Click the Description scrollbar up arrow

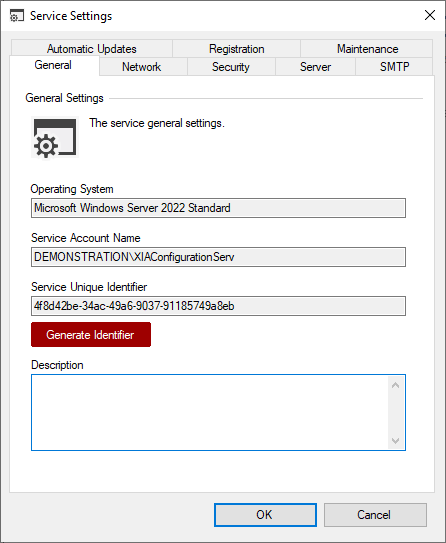tap(395, 385)
